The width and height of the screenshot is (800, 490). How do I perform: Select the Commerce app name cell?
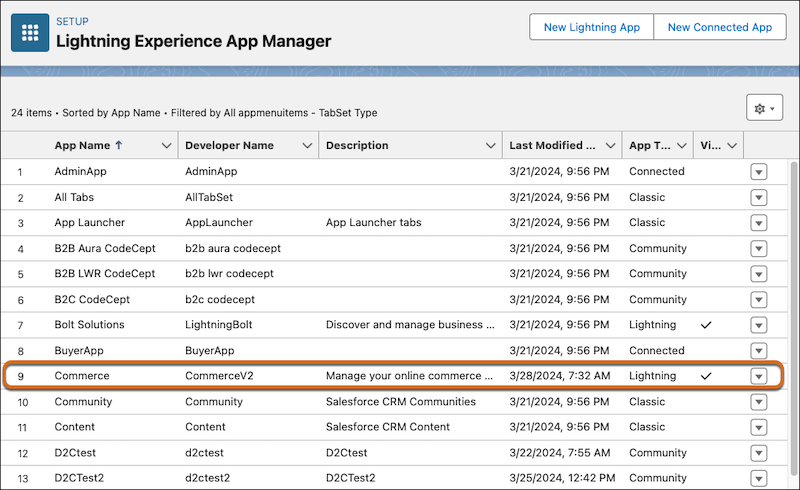point(82,376)
